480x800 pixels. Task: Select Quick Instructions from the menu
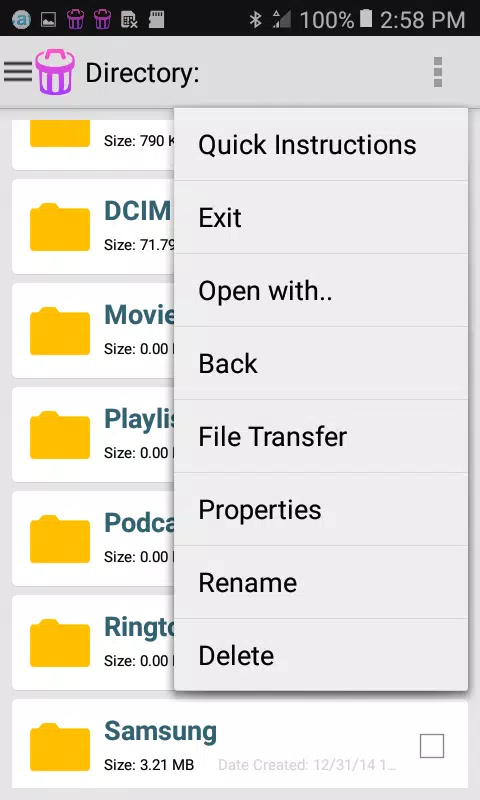tap(321, 144)
